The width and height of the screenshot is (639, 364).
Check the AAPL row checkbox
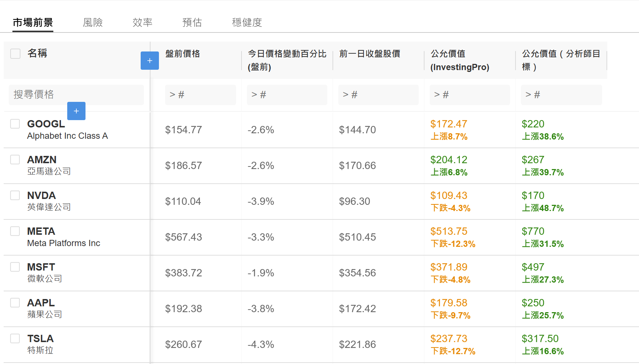15,303
